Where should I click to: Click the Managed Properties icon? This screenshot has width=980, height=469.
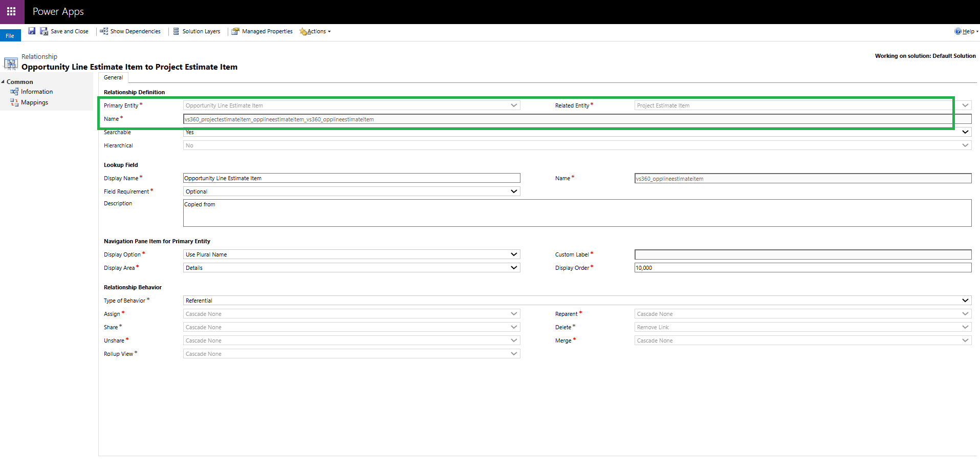tap(235, 31)
